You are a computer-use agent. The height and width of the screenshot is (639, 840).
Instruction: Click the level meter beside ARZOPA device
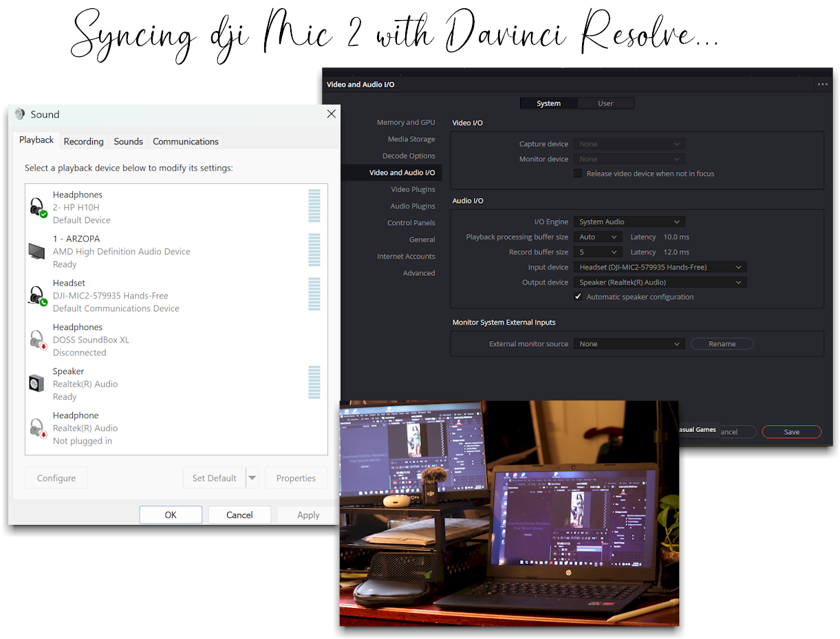point(314,250)
